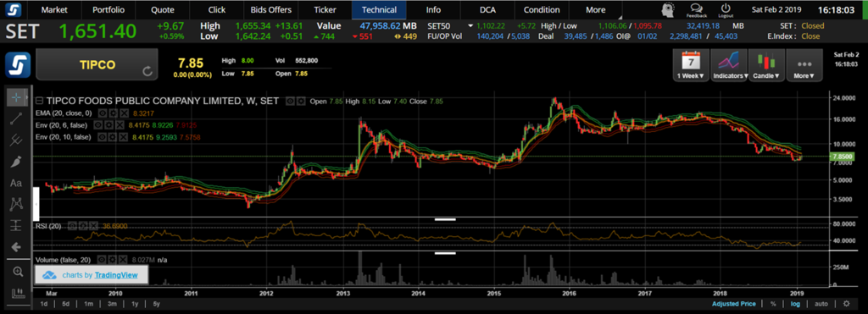Viewport: 868px width, 314px height.
Task: Refresh the TIPCO symbol quote
Action: coord(147,71)
